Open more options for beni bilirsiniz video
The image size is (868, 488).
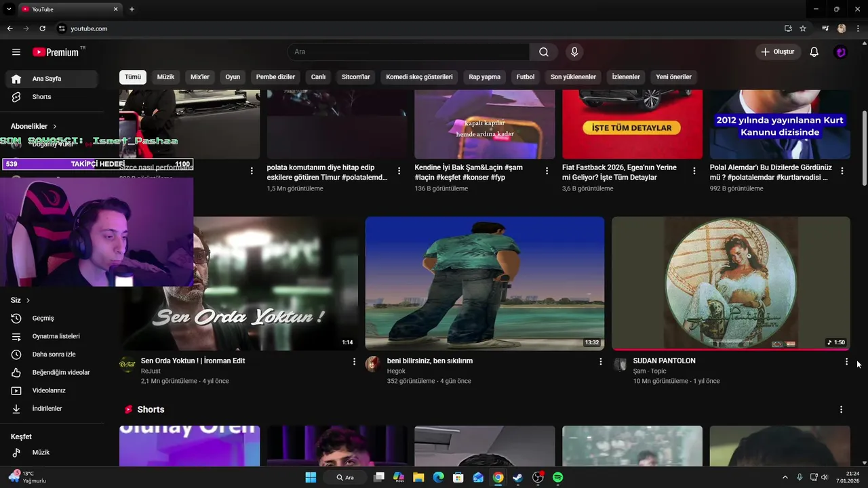(x=600, y=362)
